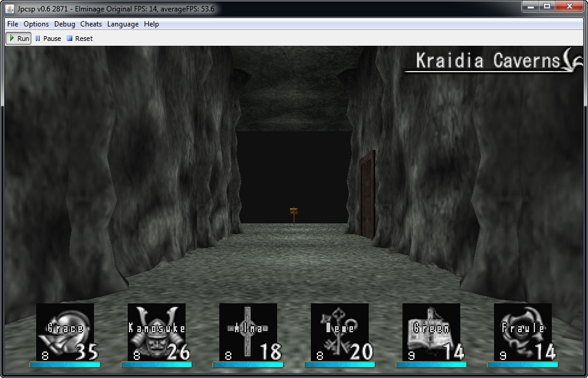Image resolution: width=588 pixels, height=378 pixels.
Task: Open the Debug menu
Action: pyautogui.click(x=64, y=24)
